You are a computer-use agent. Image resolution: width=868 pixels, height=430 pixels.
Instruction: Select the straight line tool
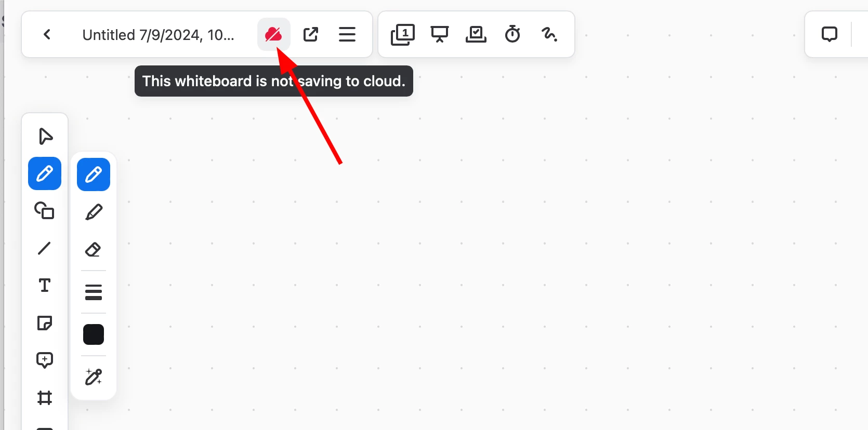click(45, 248)
